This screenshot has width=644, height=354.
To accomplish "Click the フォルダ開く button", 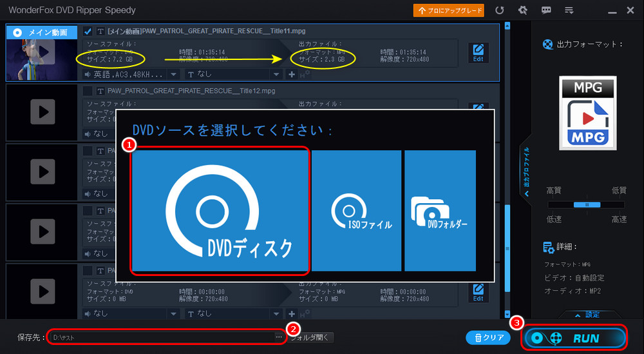I will (x=310, y=337).
